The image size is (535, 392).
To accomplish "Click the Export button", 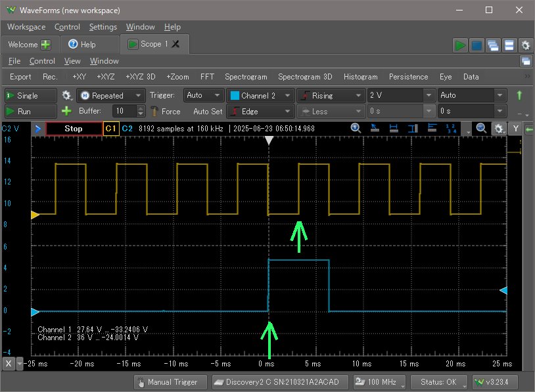I will 20,77.
